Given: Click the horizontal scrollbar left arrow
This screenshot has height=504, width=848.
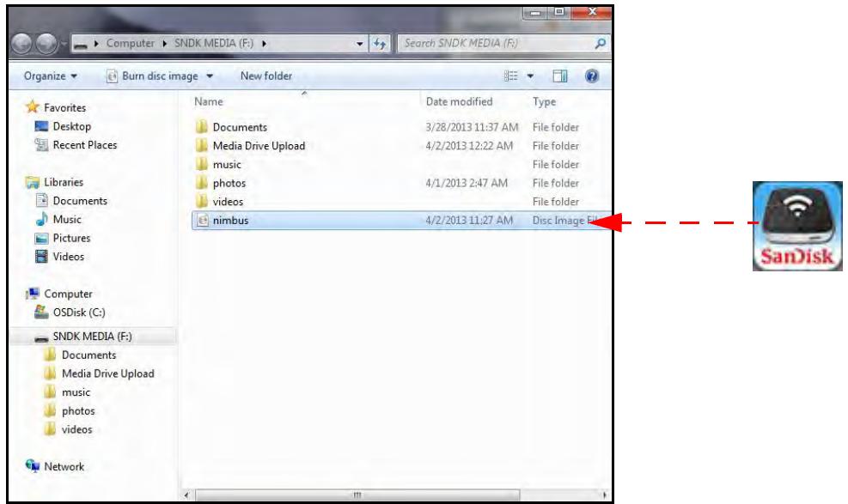Looking at the screenshot, I should pos(186,495).
